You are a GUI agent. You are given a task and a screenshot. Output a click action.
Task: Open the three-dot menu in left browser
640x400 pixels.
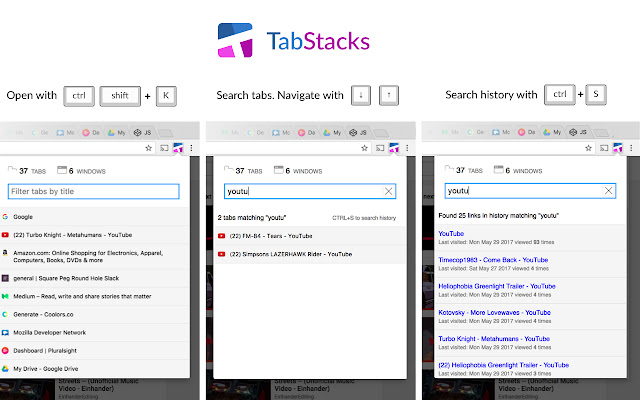pos(191,148)
